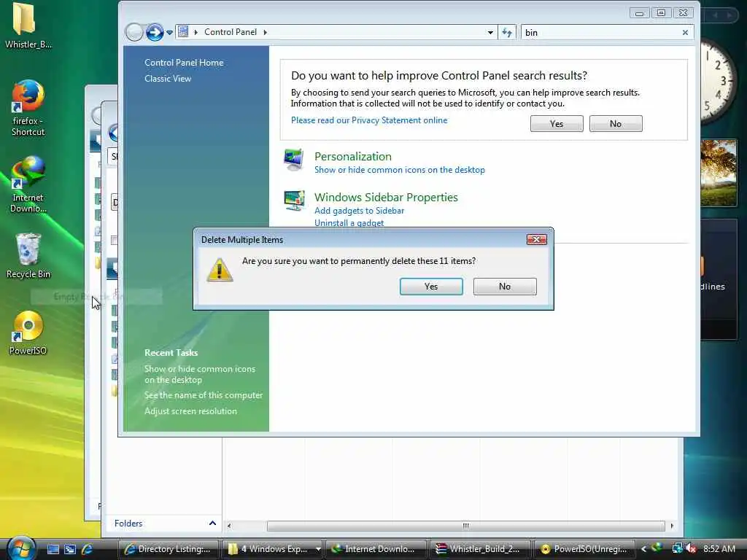Screen dimensions: 747x560
Task: Minimize the Control Panel window
Action: [x=639, y=13]
